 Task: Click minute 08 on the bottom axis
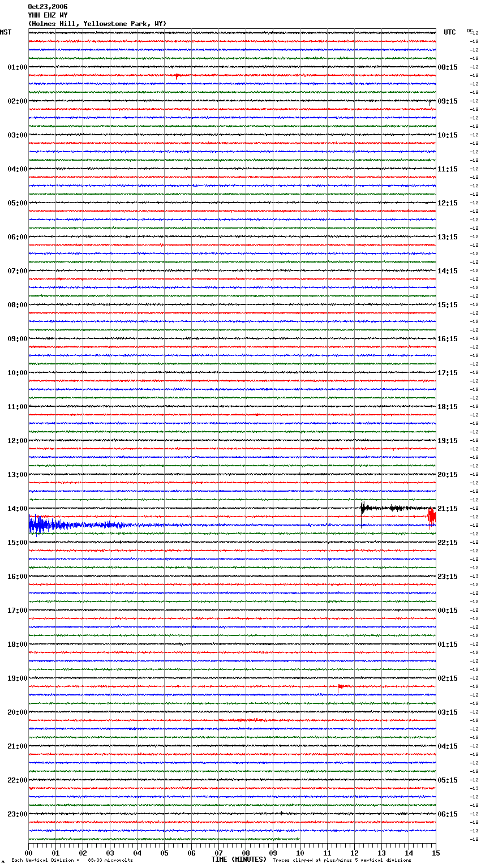click(246, 853)
